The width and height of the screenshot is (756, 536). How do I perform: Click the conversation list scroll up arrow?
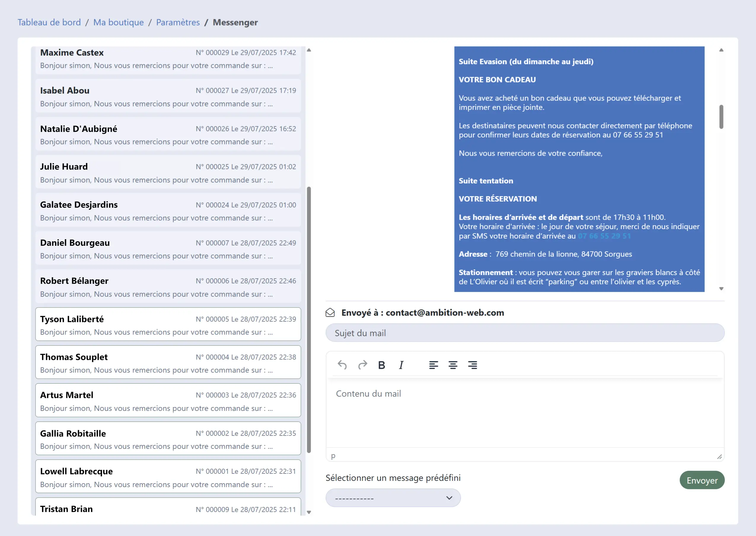[309, 50]
